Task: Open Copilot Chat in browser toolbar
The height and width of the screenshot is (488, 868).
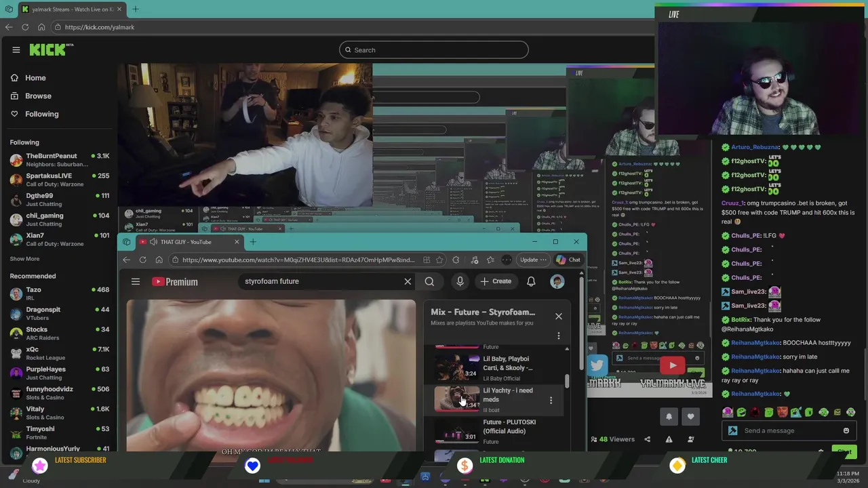Action: (568, 260)
